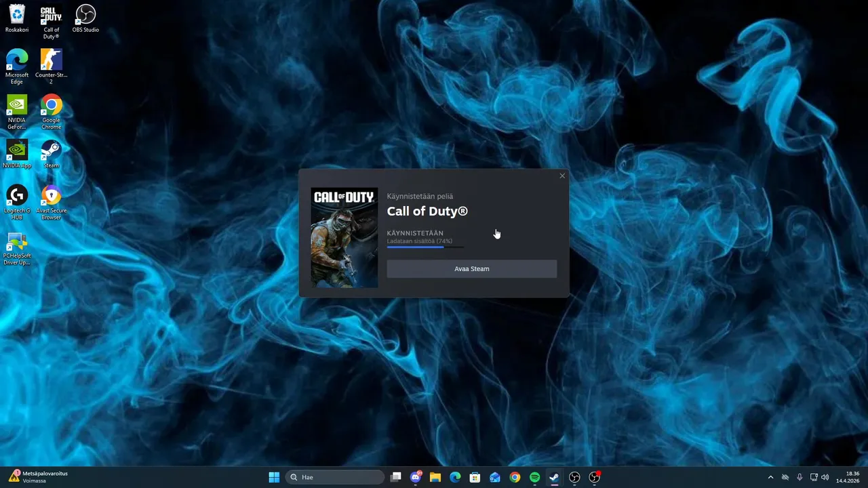Viewport: 868px width, 488px height.
Task: Open the OBS taskbar icon with red dot
Action: click(x=595, y=477)
